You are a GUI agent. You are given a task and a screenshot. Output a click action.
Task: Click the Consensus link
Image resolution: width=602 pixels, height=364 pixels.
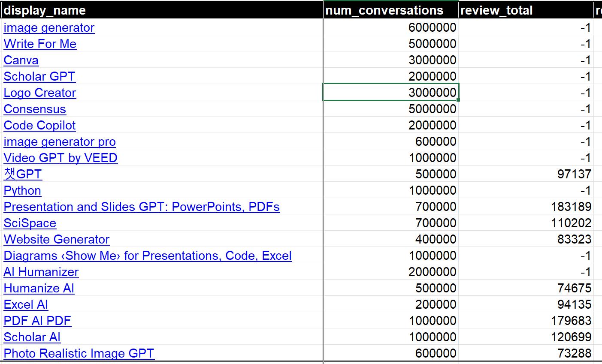click(35, 109)
